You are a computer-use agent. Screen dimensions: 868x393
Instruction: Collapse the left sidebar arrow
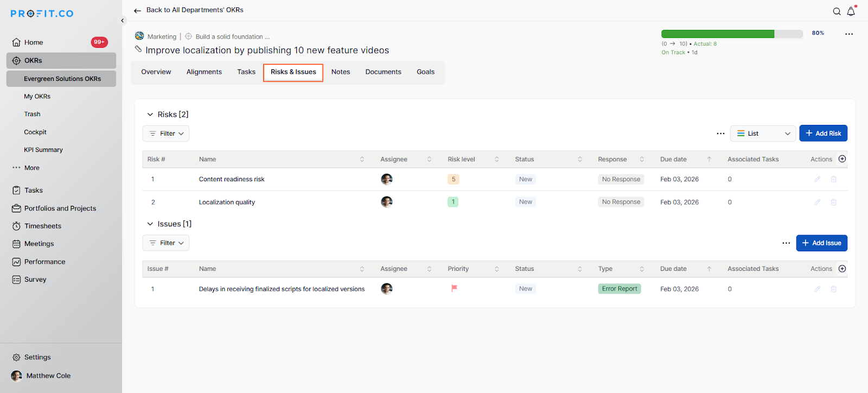[123, 21]
